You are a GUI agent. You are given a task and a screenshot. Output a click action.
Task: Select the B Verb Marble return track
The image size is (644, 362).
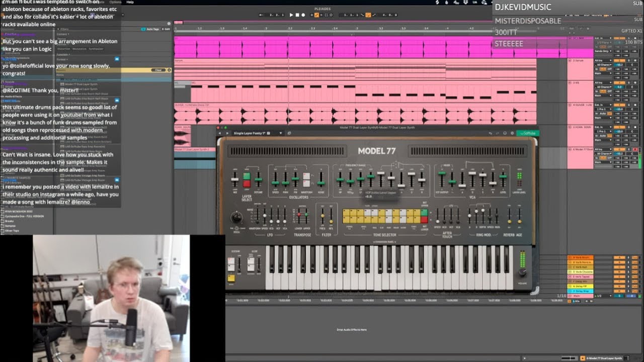[x=580, y=262]
